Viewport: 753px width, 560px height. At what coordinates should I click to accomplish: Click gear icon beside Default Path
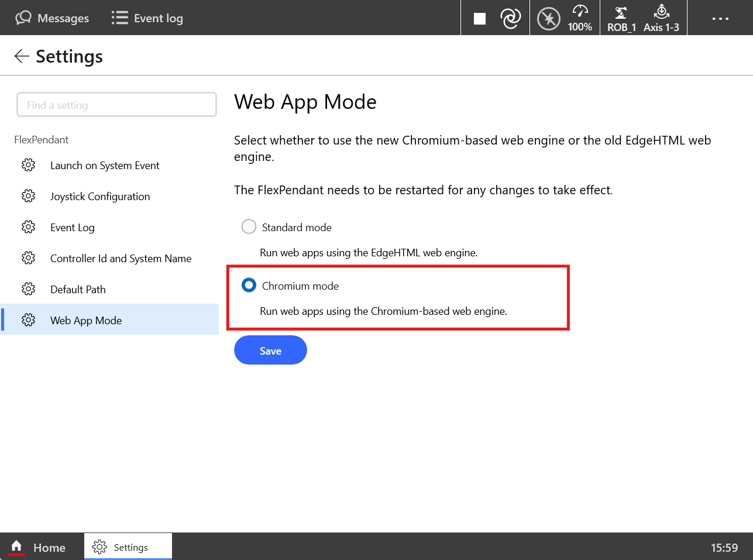point(28,289)
